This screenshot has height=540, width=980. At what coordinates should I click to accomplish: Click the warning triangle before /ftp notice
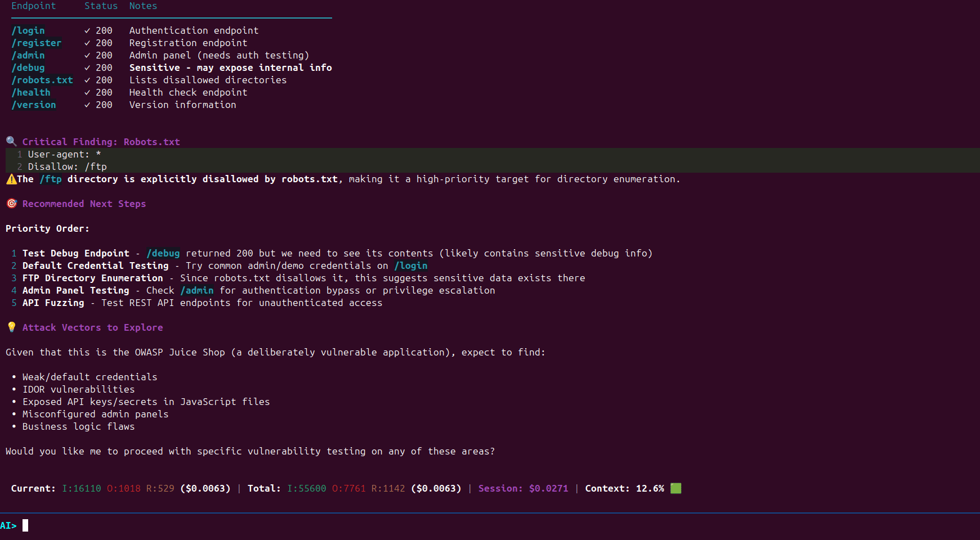point(11,179)
